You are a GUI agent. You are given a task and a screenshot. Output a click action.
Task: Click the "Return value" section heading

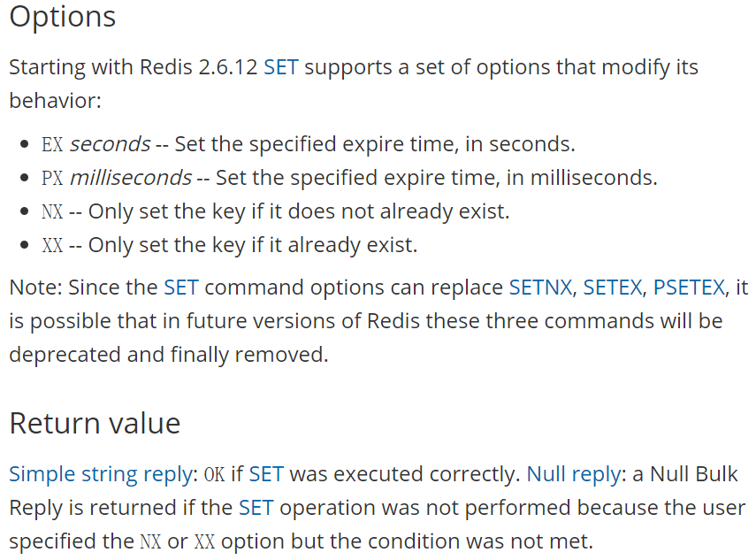tap(95, 423)
